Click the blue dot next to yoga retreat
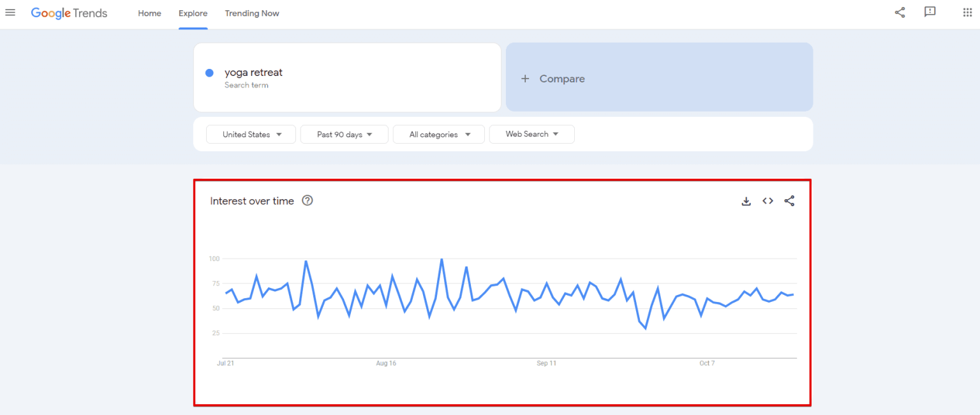This screenshot has height=415, width=980. pos(209,73)
